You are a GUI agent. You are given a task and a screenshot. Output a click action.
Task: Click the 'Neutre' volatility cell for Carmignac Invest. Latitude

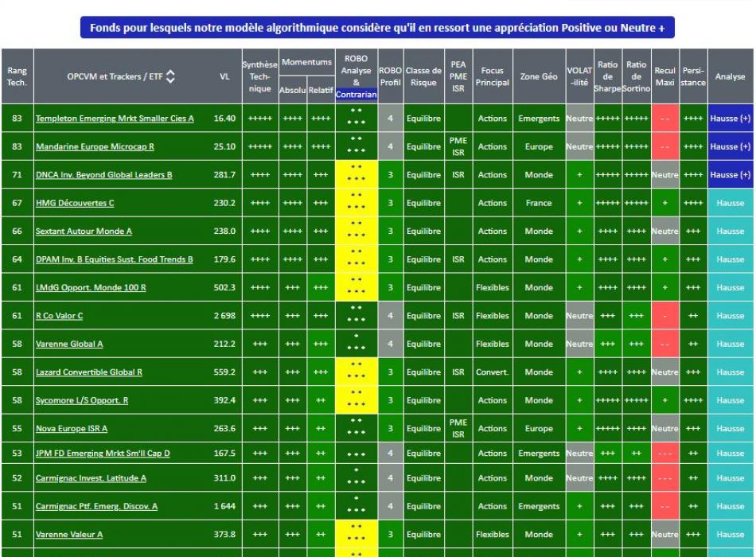point(579,478)
